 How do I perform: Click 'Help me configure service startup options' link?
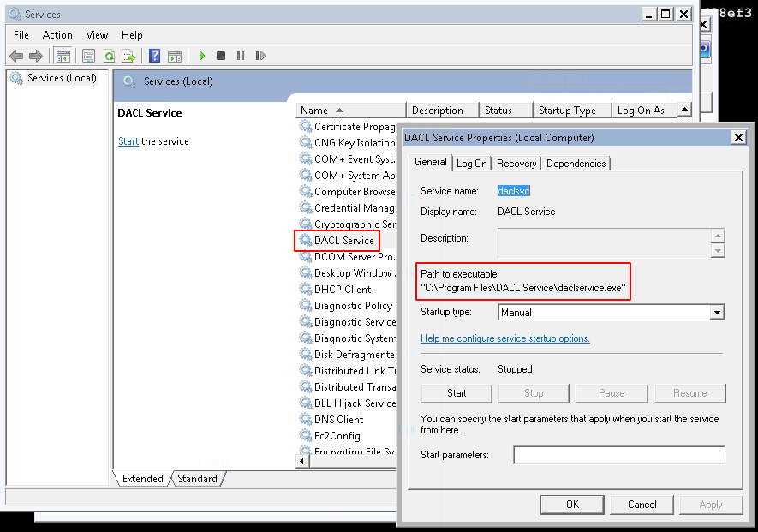[x=504, y=338]
